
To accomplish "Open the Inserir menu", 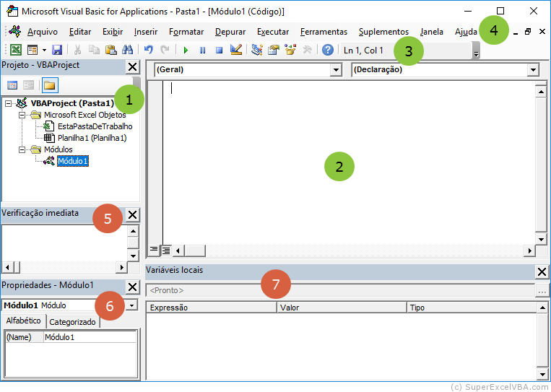I will click(146, 32).
